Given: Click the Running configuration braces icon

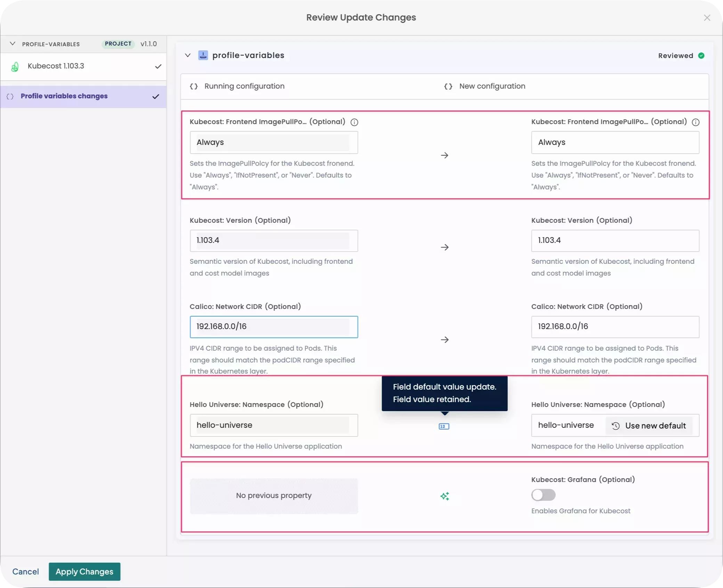Looking at the screenshot, I should tap(194, 86).
